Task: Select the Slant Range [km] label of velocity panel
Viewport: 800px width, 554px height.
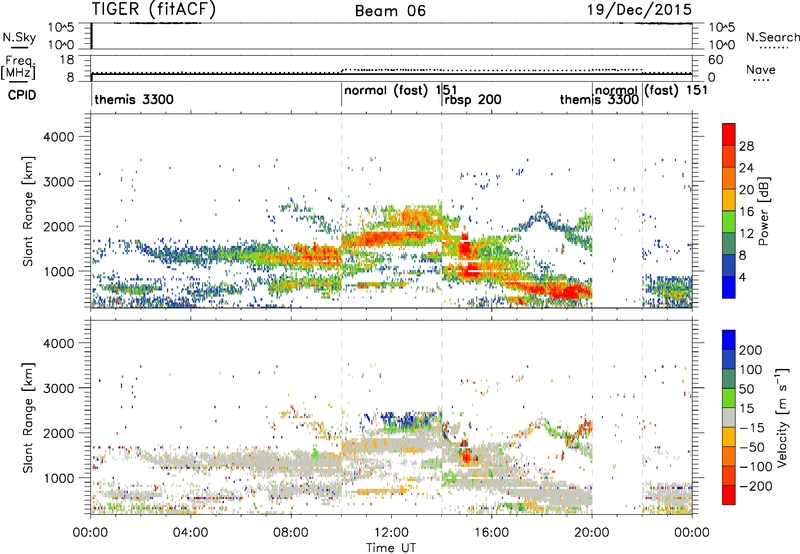Action: pyautogui.click(x=28, y=417)
